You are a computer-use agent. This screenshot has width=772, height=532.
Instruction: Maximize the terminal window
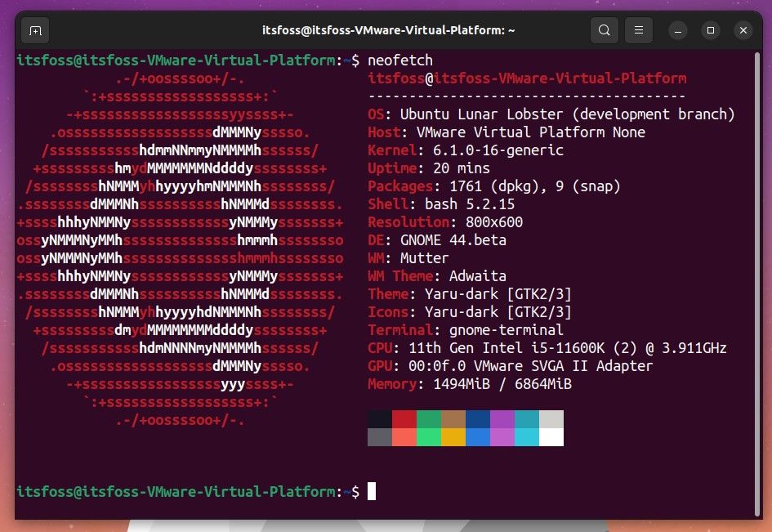tap(711, 30)
